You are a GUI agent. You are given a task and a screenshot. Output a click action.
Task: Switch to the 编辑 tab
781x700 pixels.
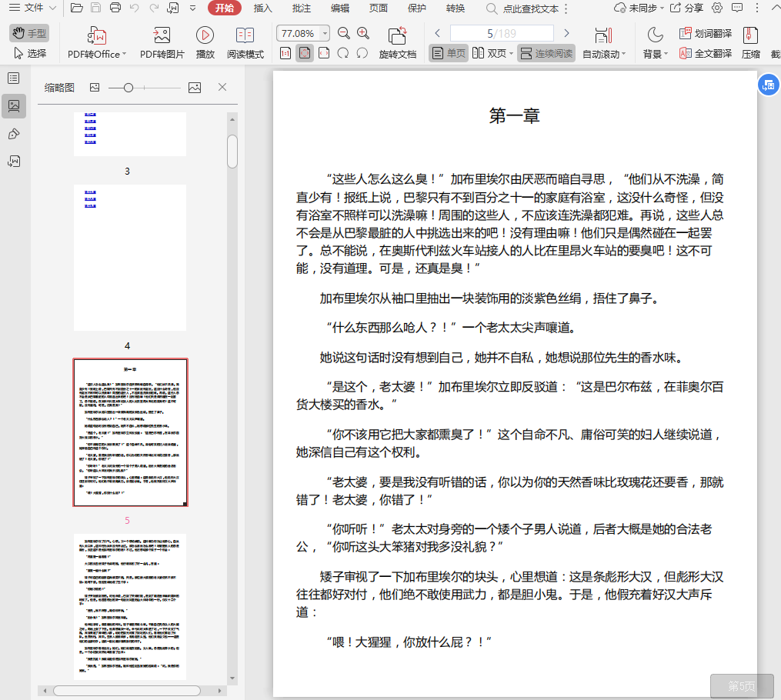339,8
